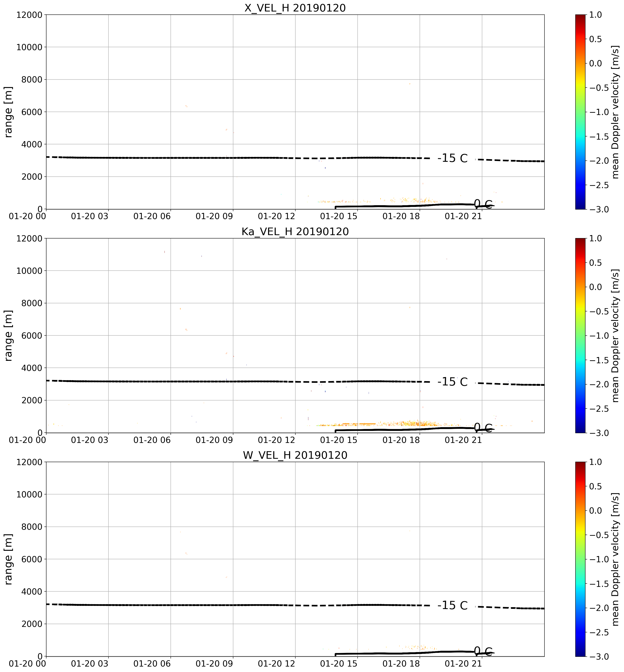The width and height of the screenshot is (624, 672).
Task: Click the 0 C isotherm label in the top plot
Action: [483, 204]
